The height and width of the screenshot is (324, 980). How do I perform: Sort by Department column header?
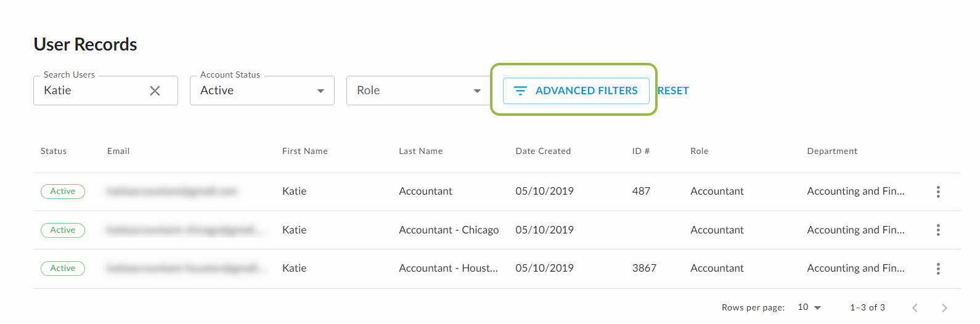[x=832, y=151]
